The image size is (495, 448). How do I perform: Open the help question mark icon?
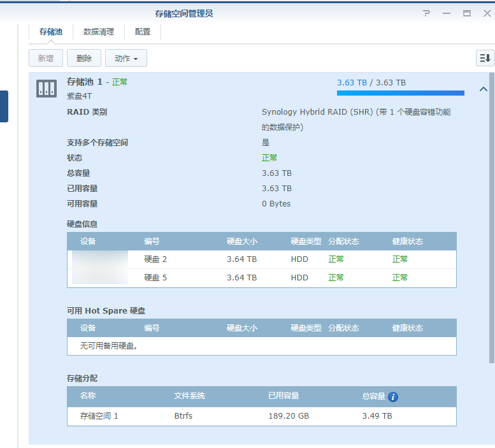coord(426,13)
